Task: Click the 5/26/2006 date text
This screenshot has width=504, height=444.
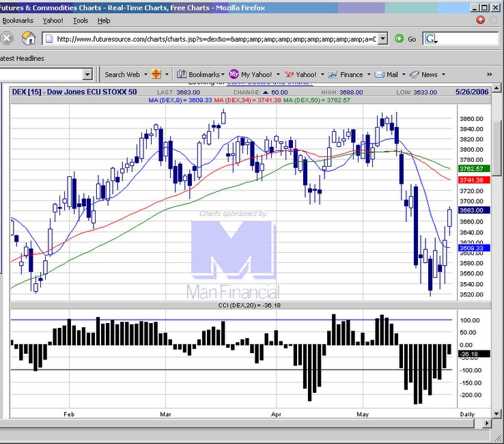Action: [471, 92]
